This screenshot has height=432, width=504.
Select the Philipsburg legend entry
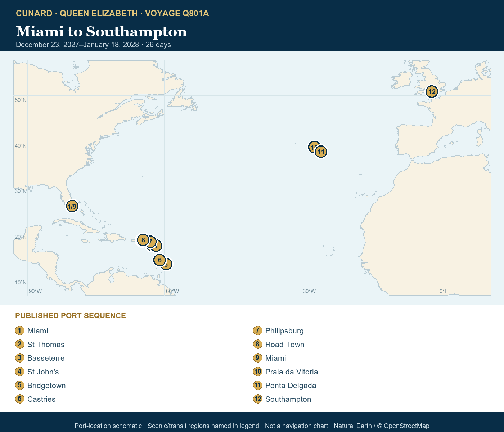point(284,331)
